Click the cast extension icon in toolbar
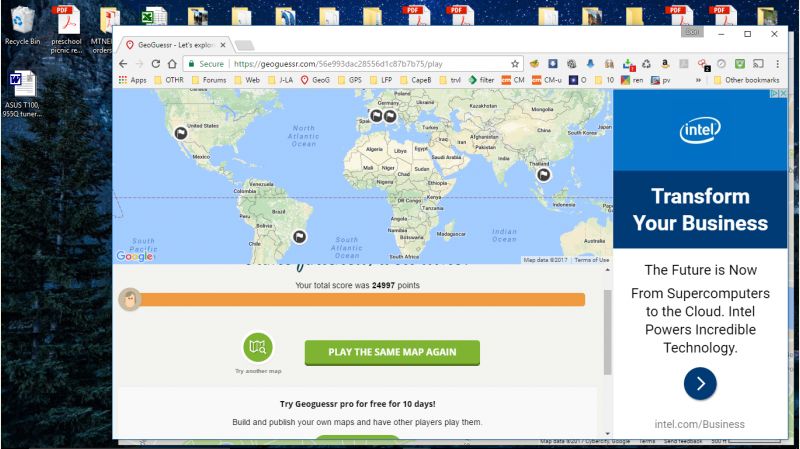 point(759,64)
